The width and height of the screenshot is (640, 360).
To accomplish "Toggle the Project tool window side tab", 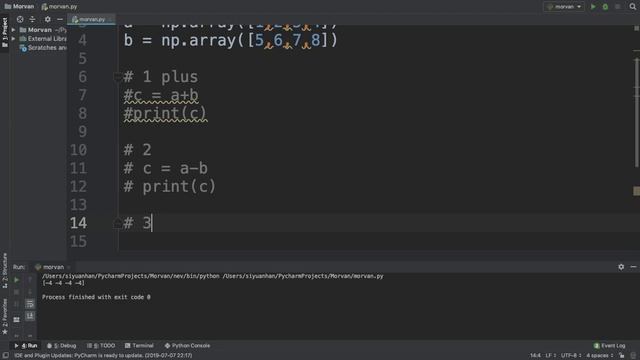I will 4,32.
